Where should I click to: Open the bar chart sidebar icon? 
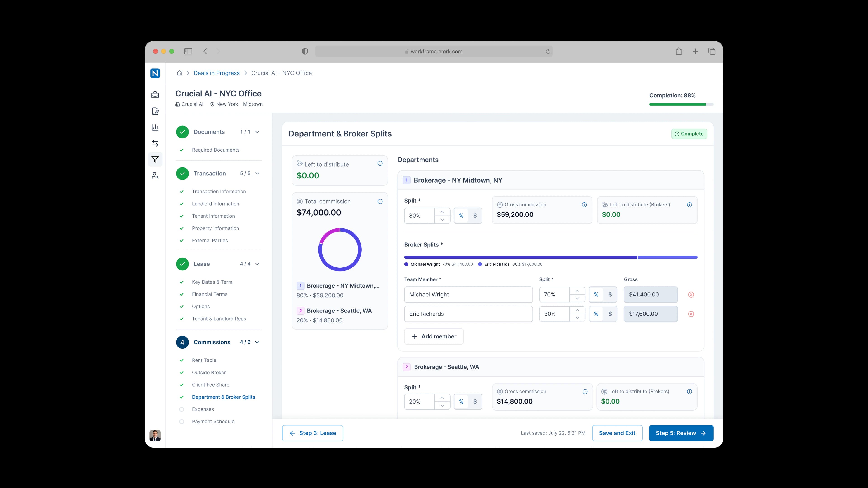[x=155, y=127]
